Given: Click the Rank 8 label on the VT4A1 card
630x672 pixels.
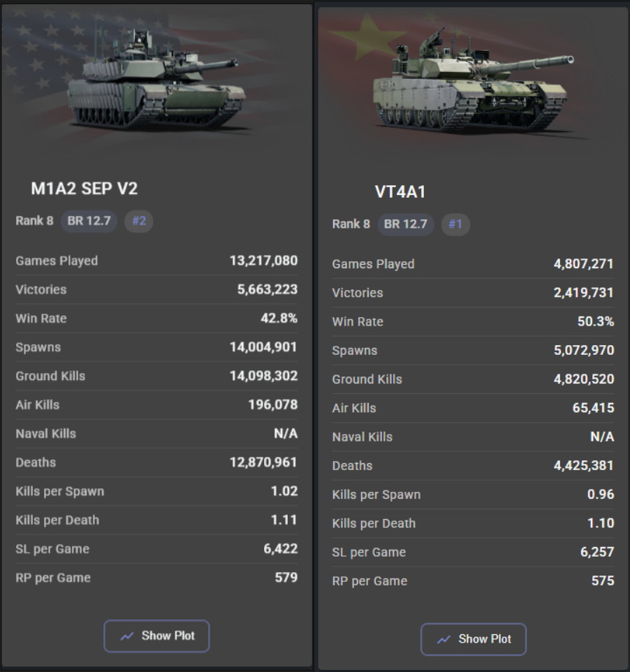Looking at the screenshot, I should tap(351, 224).
